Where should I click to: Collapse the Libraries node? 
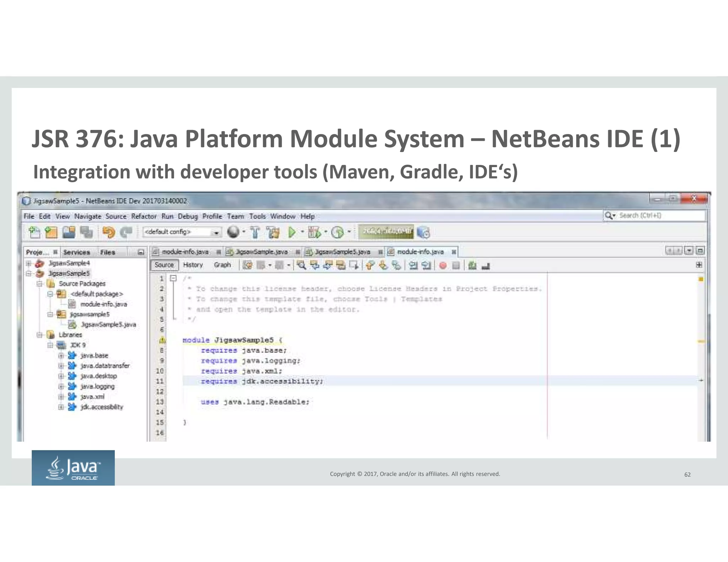pyautogui.click(x=39, y=335)
